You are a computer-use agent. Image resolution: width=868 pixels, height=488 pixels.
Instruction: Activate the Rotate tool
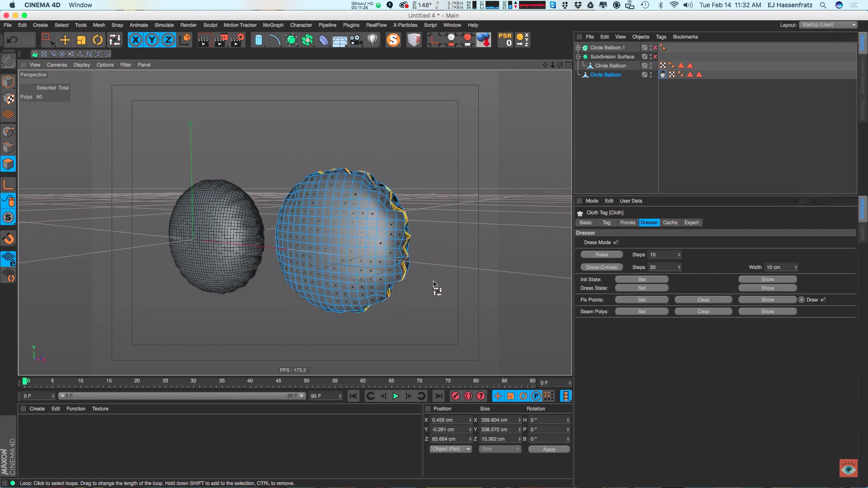tap(98, 40)
